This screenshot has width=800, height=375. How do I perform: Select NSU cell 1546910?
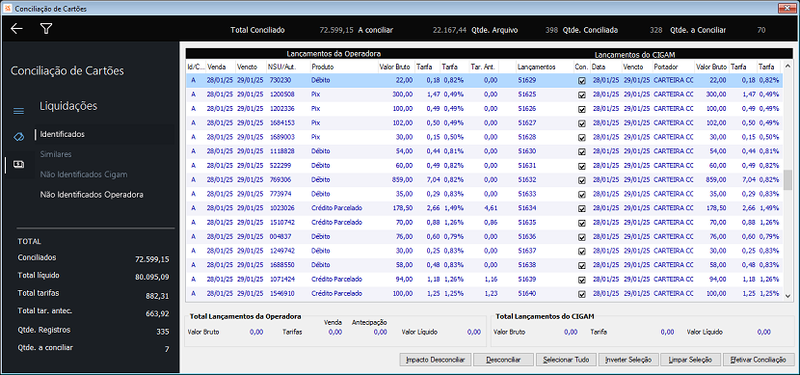tap(282, 294)
